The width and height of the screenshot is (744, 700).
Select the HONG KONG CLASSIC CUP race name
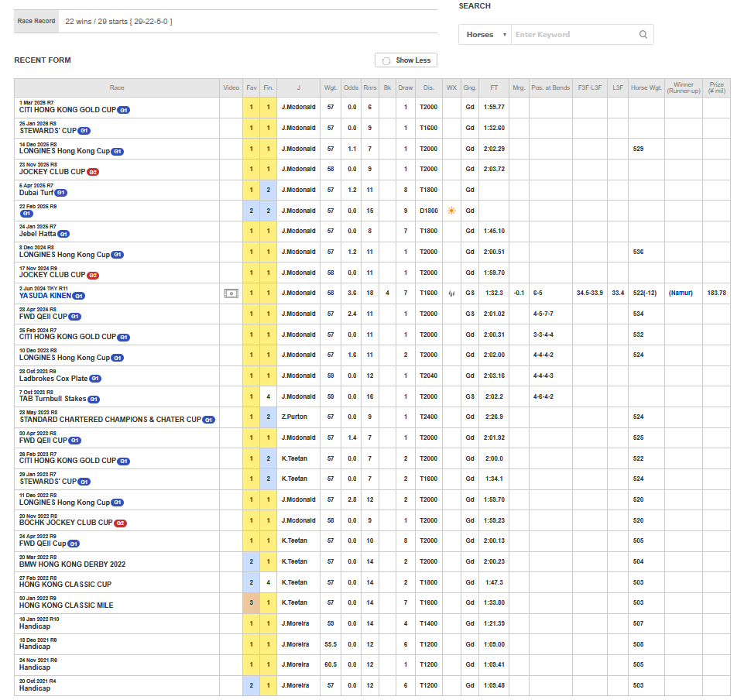(65, 585)
